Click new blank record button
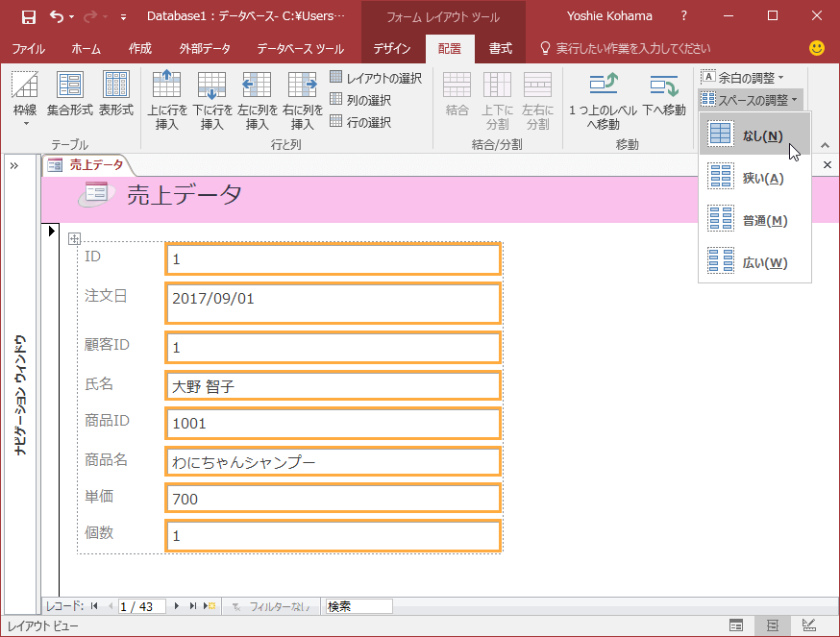Viewport: 840px width, 637px height. (x=209, y=606)
